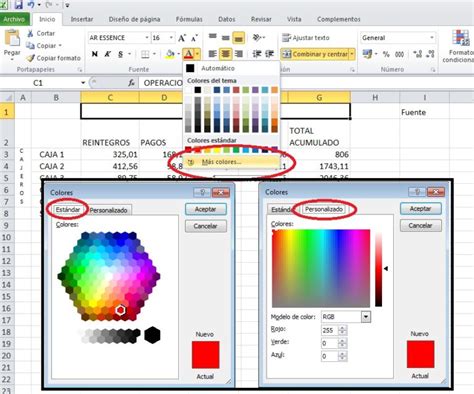This screenshot has width=474, height=394.
Task: Open the font name AR ESSENCE dropdown
Action: point(147,38)
